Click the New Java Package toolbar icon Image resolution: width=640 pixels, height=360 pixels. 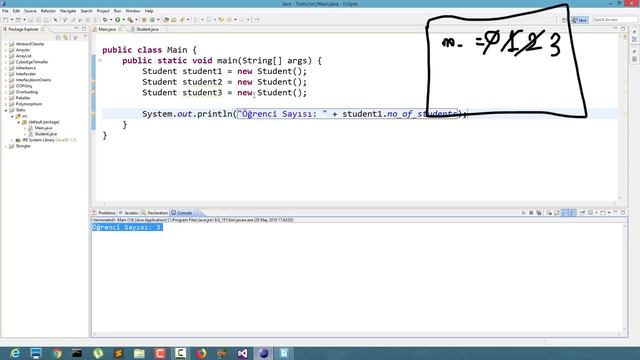144,20
